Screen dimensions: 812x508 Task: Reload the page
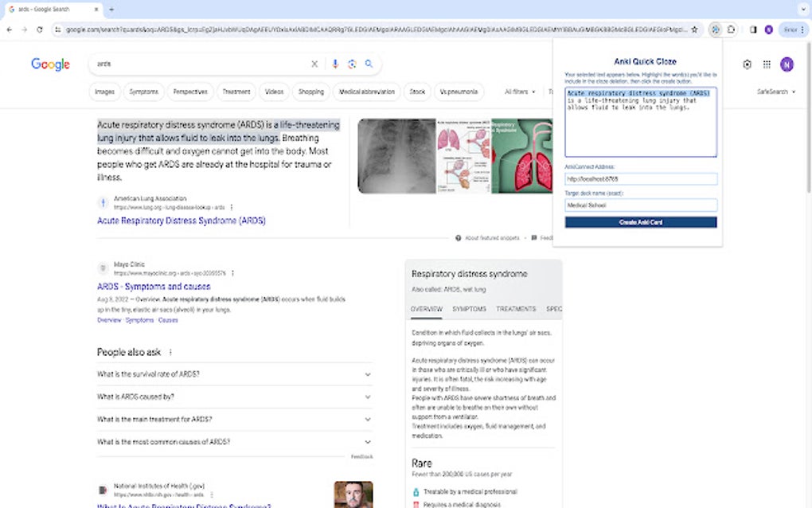[40, 29]
